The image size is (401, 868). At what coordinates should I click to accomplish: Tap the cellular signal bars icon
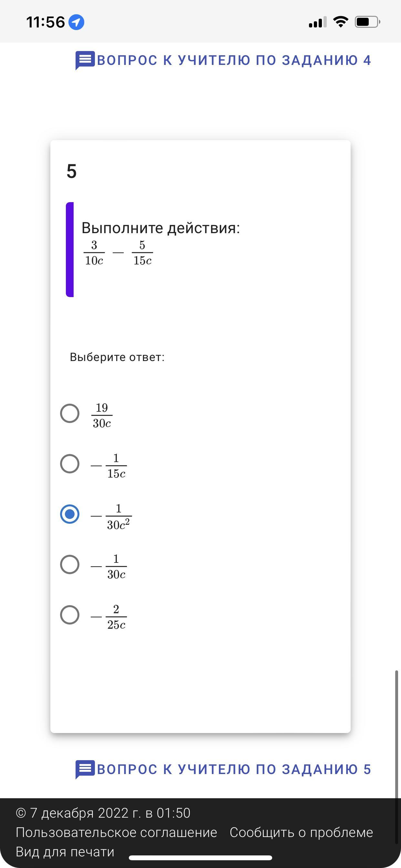(317, 22)
